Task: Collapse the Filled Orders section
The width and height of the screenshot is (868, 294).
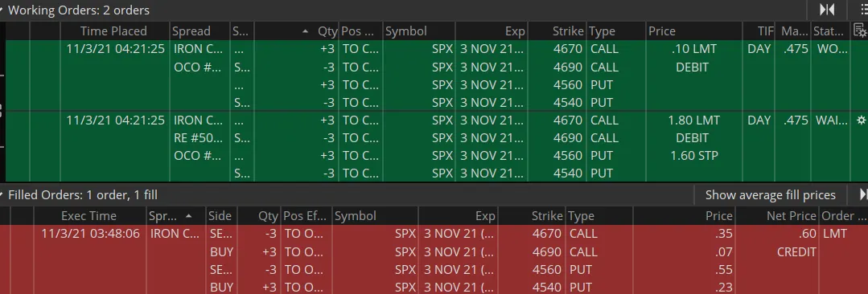Action: pyautogui.click(x=2, y=194)
